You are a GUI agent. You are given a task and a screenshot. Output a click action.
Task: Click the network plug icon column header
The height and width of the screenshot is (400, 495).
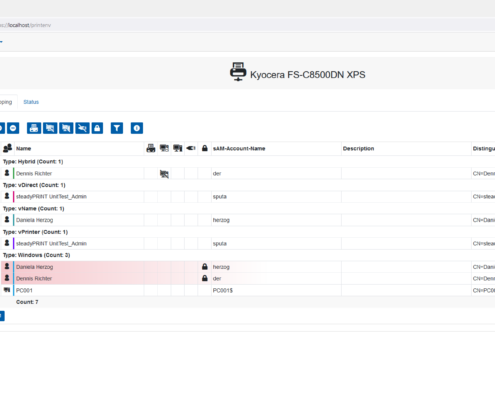tap(191, 148)
